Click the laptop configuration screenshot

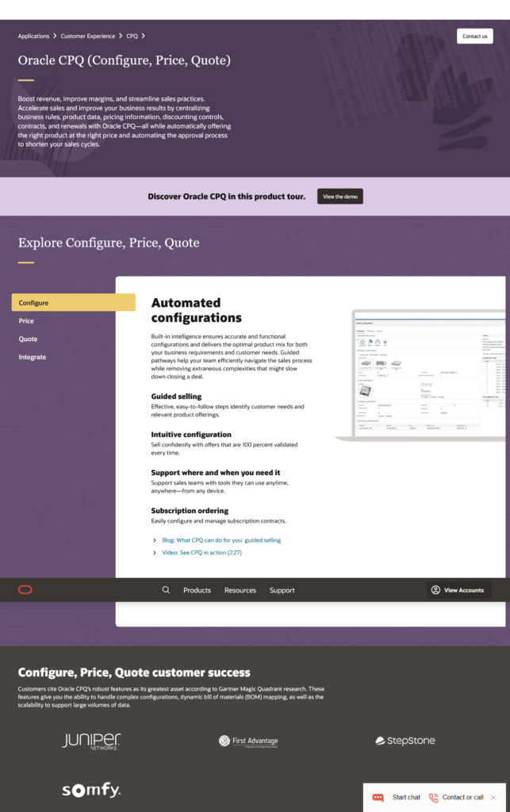[421, 375]
